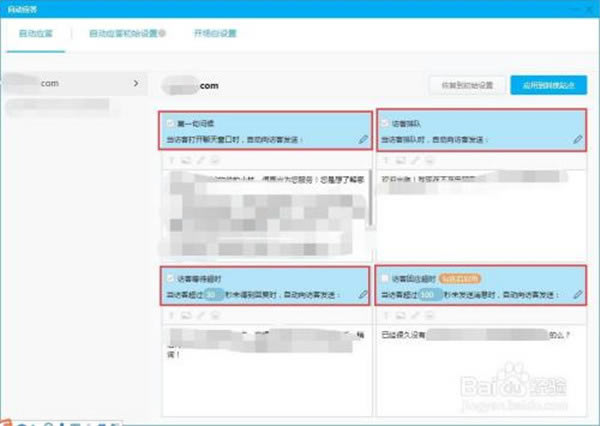Switch to the 自动应答初始设置 tab
Image resolution: width=600 pixels, height=426 pixels.
pos(127,32)
